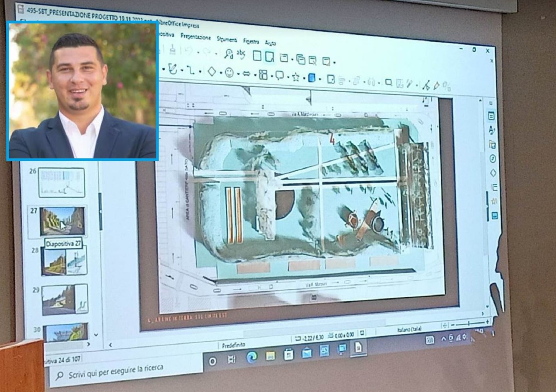Select slide 28 thumbnail
The height and width of the screenshot is (392, 556).
pyautogui.click(x=64, y=260)
